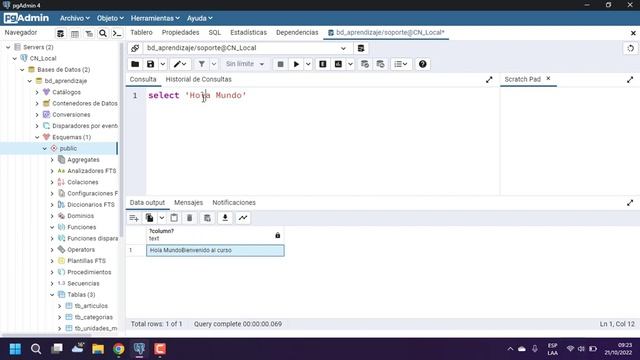Click the Copy icon in Data output
640x360 pixels.
tap(150, 218)
